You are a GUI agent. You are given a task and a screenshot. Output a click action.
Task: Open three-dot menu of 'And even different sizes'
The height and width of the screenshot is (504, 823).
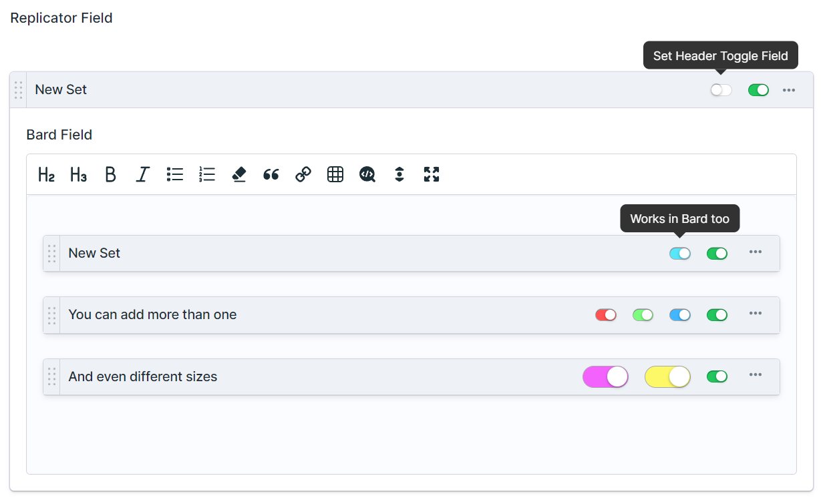(x=756, y=375)
